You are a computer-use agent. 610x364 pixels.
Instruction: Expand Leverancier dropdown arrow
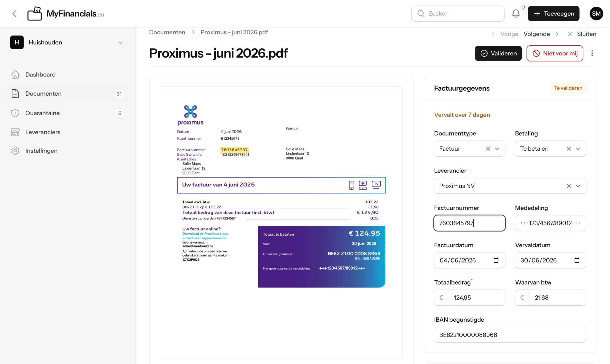[x=578, y=186]
